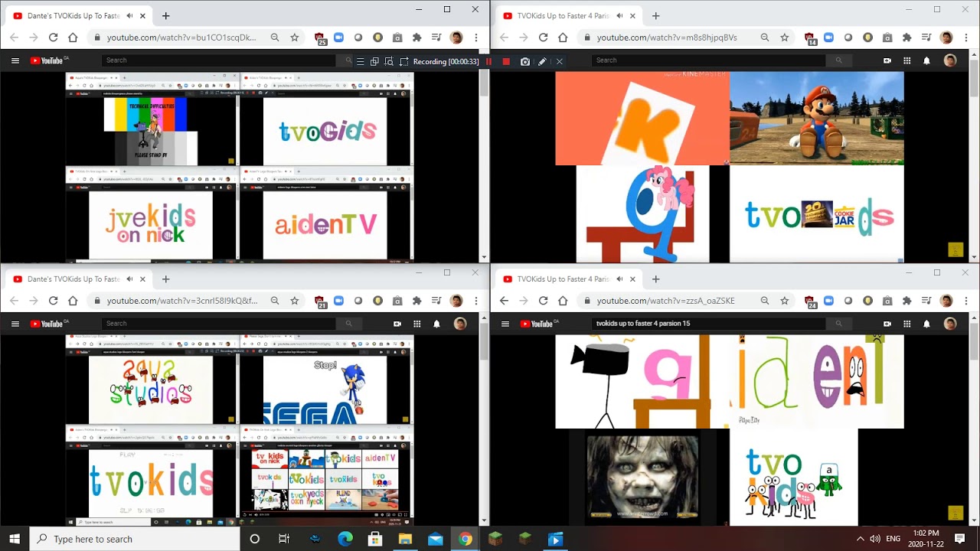The height and width of the screenshot is (551, 980).
Task: Click the video player showing Mario in m8s8hjpqBVs window
Action: [730, 167]
